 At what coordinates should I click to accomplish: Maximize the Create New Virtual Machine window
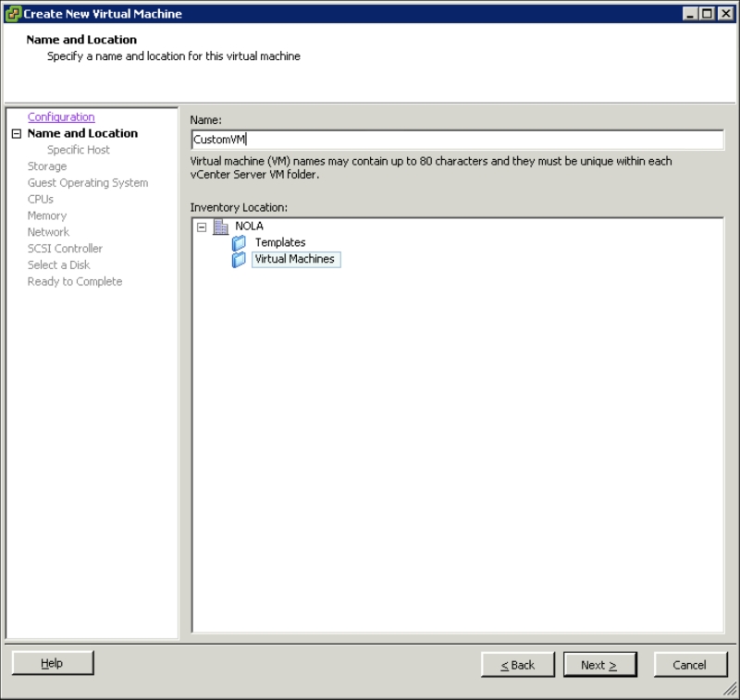(x=707, y=14)
